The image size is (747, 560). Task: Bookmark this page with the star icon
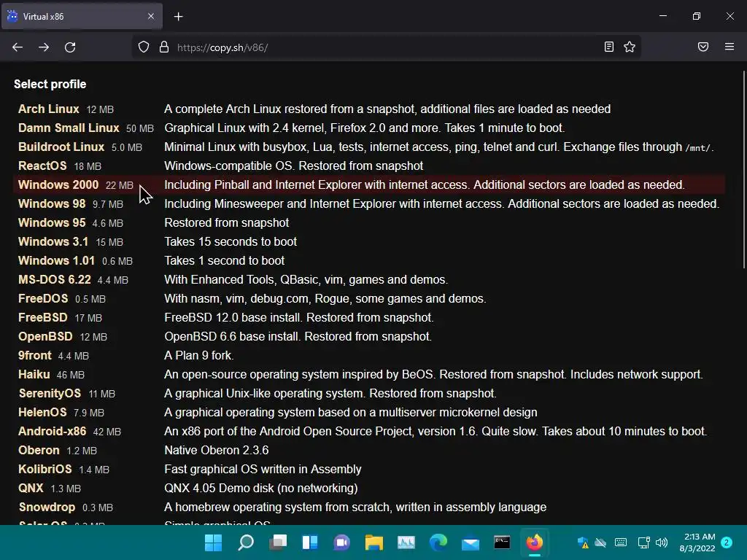(x=630, y=47)
